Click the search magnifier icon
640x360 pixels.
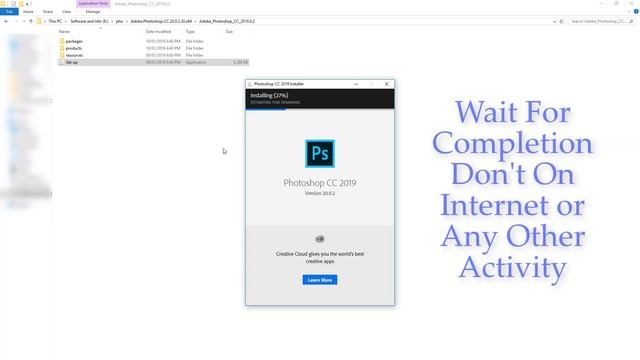(631, 21)
